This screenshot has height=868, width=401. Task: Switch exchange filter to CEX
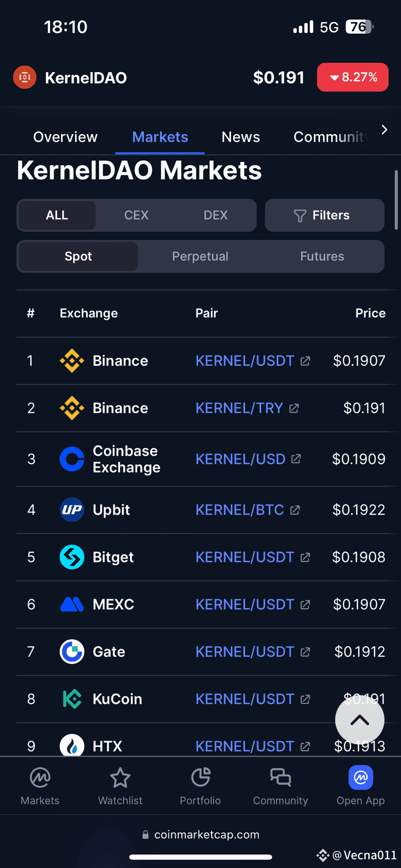point(136,215)
